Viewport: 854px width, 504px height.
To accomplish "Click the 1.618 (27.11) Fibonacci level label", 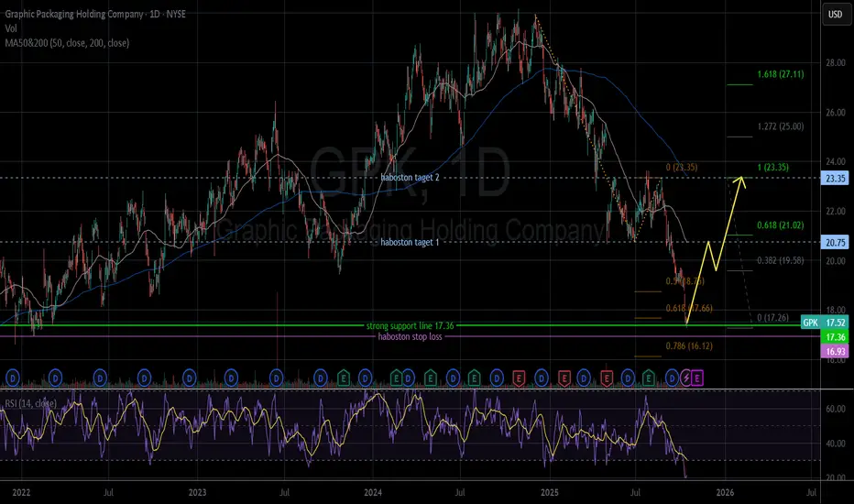I will tap(787, 74).
